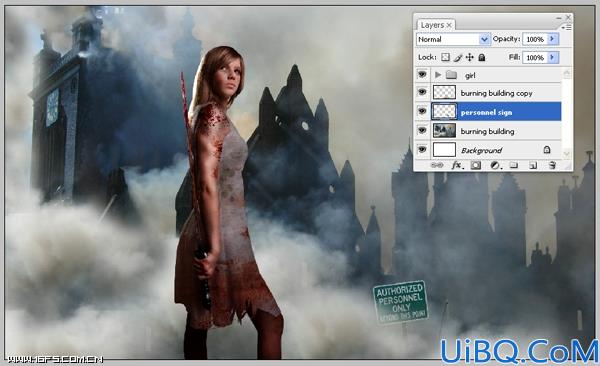Toggle visibility of burning building layer
This screenshot has width=600, height=366.
pyautogui.click(x=422, y=130)
